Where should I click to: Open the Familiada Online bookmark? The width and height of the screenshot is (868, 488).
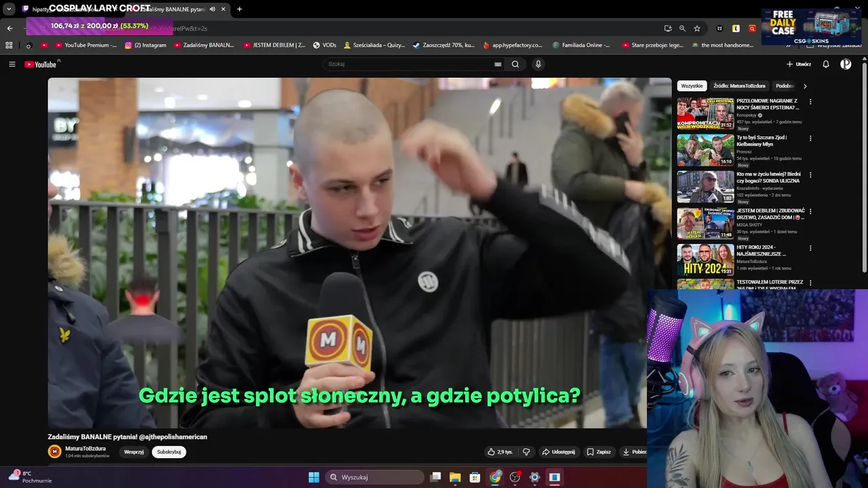pyautogui.click(x=581, y=45)
